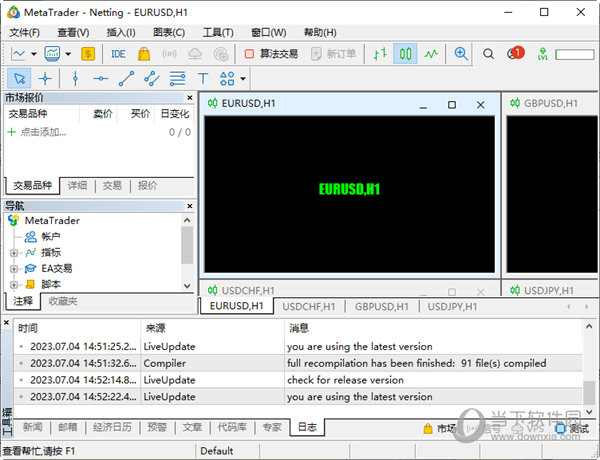Open the IDE MetaEditor button

(x=118, y=54)
